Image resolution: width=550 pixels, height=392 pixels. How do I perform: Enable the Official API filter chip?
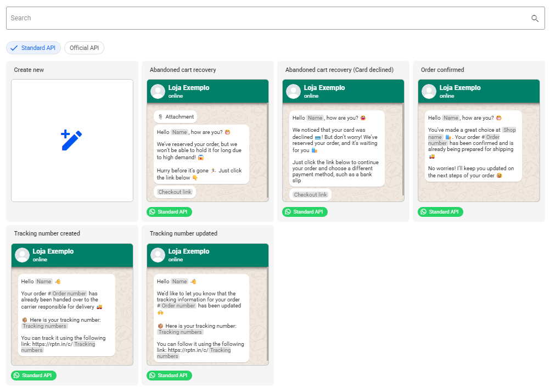[84, 48]
